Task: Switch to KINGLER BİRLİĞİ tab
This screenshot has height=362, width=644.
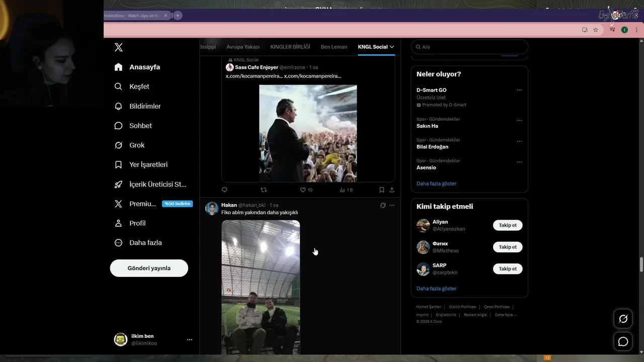Action: coord(290,47)
